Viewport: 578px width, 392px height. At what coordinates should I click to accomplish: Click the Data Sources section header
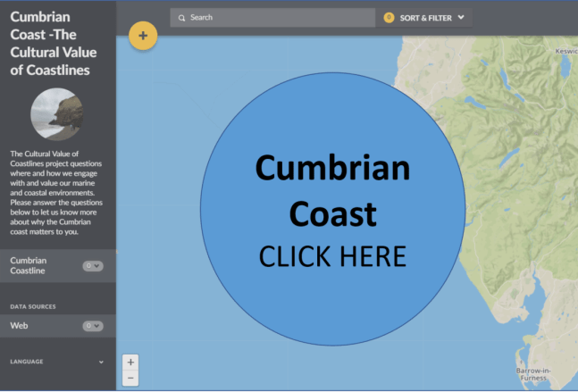click(33, 306)
